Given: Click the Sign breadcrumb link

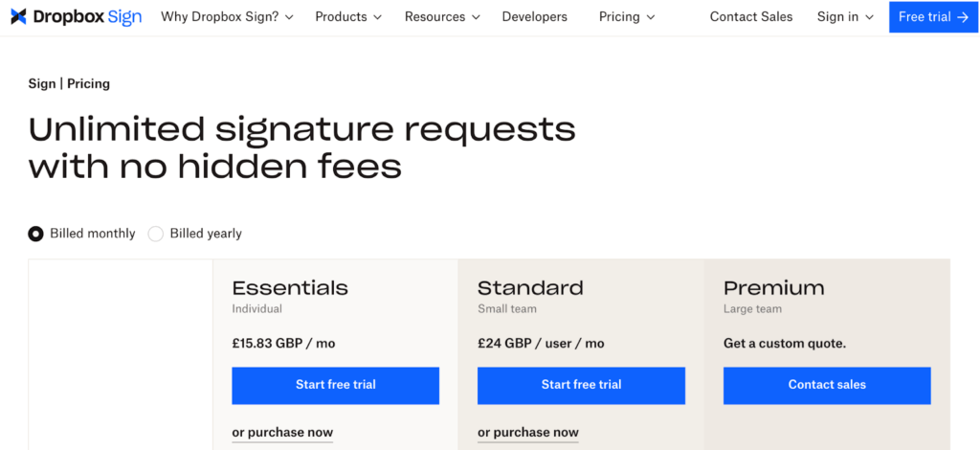Looking at the screenshot, I should 42,84.
